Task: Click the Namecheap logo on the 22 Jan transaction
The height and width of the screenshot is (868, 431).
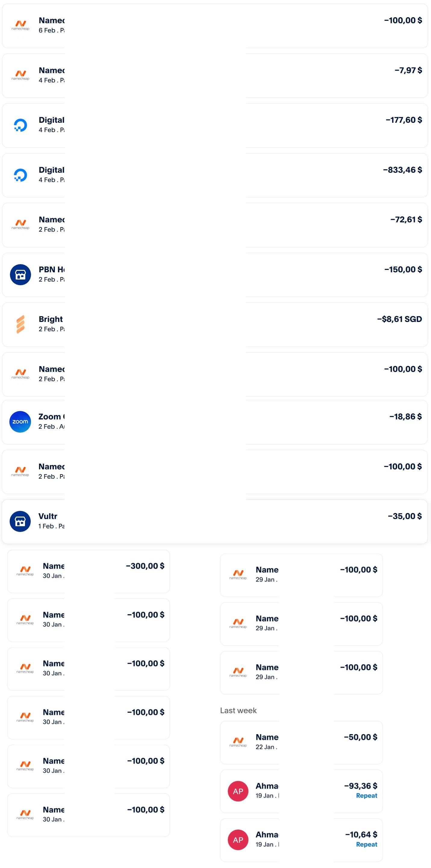Action: 238,742
